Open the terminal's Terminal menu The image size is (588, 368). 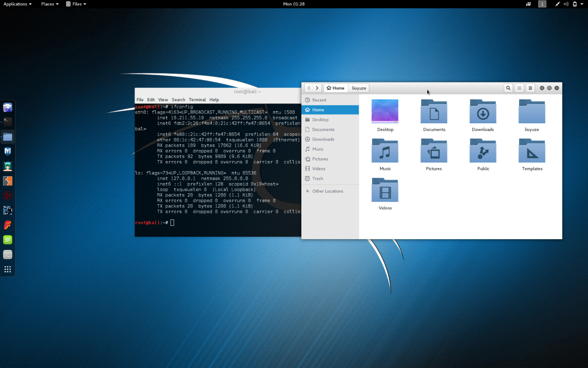[x=197, y=100]
